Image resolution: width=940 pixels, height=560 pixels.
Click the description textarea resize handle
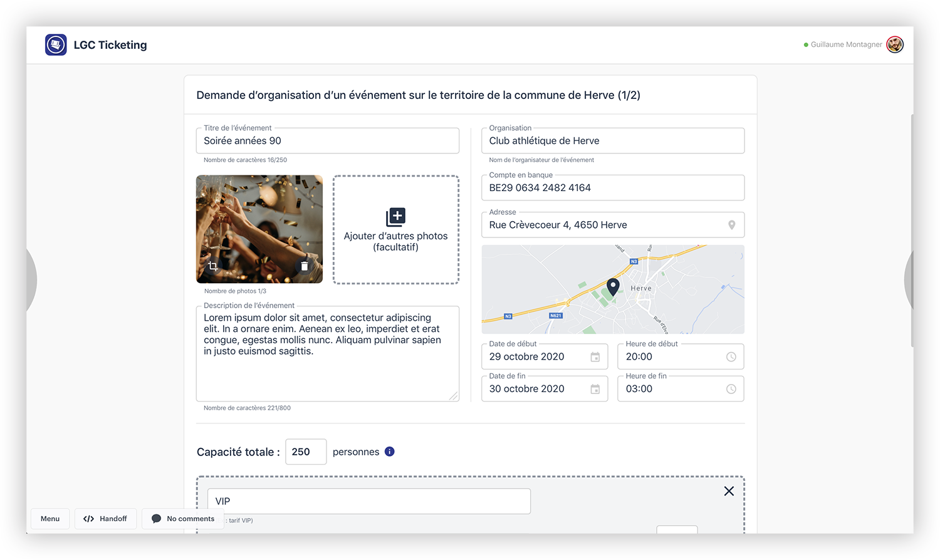[x=454, y=396]
